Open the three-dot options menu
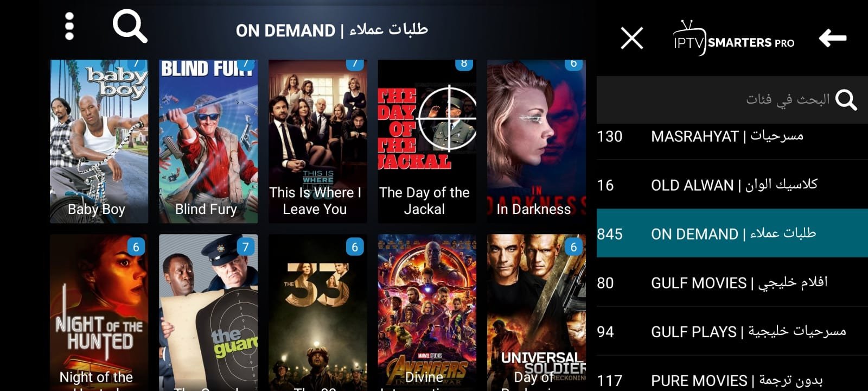This screenshot has width=868, height=391. (x=69, y=27)
